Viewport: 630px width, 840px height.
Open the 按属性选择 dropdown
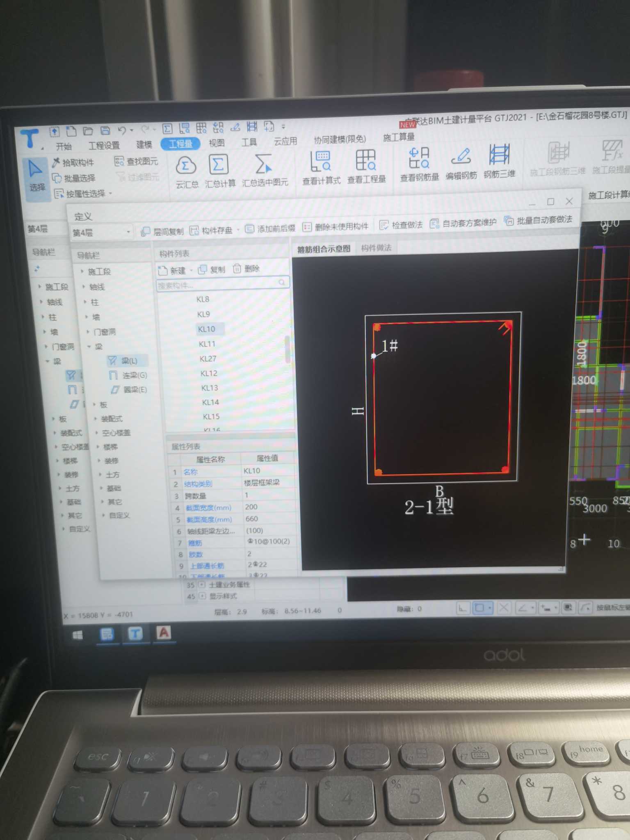[x=110, y=193]
